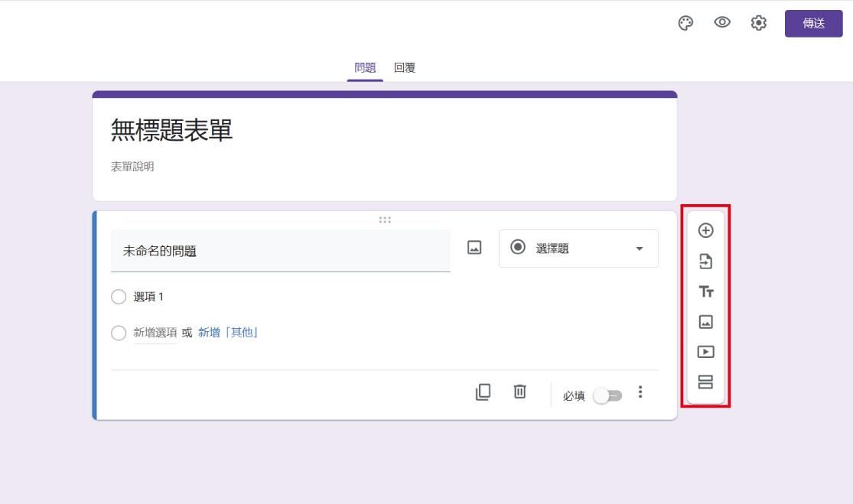Add a title and description using the Tt icon

(706, 291)
